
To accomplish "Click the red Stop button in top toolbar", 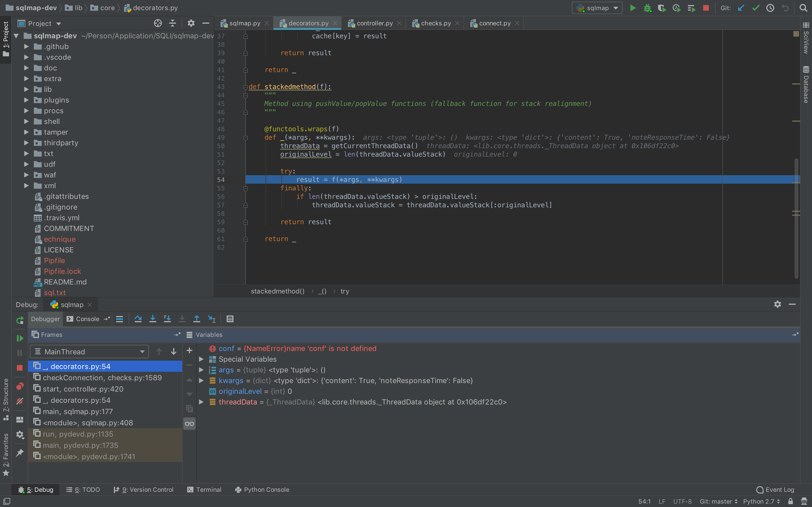I will tap(706, 8).
